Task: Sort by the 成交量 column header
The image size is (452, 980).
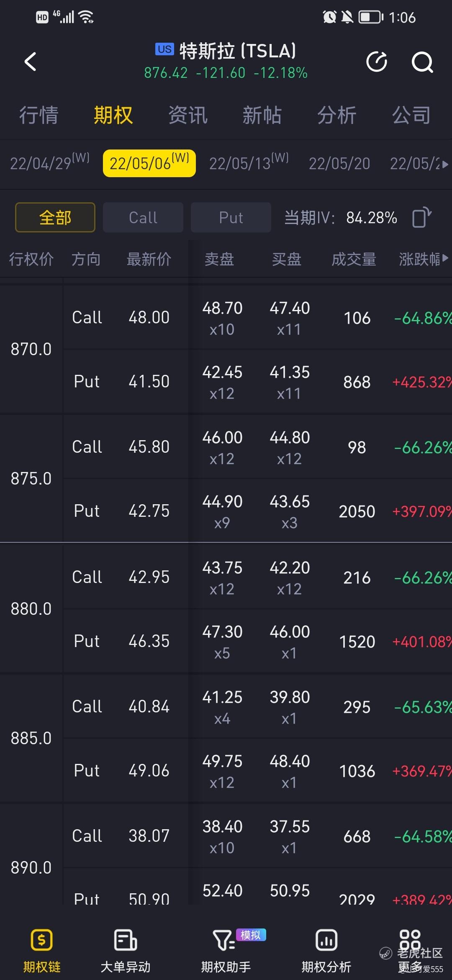Action: coord(354,259)
